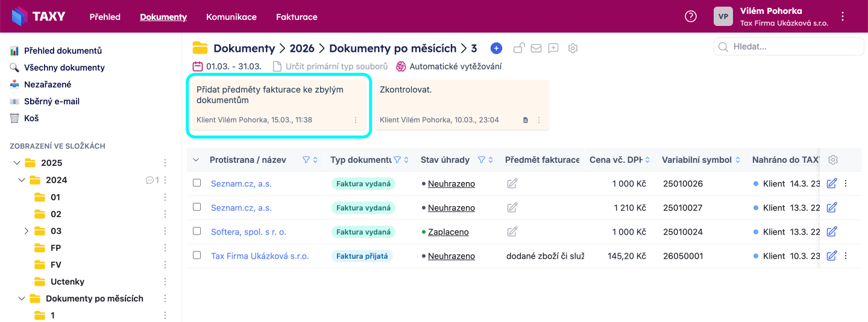
Task: Click 2026 in the breadcrumb
Action: coord(302,48)
